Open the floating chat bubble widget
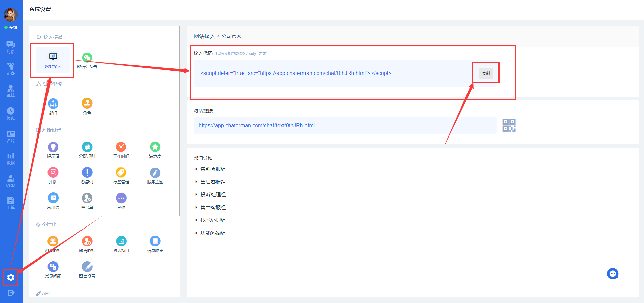Screen dimensions: 644x303 pyautogui.click(x=613, y=274)
